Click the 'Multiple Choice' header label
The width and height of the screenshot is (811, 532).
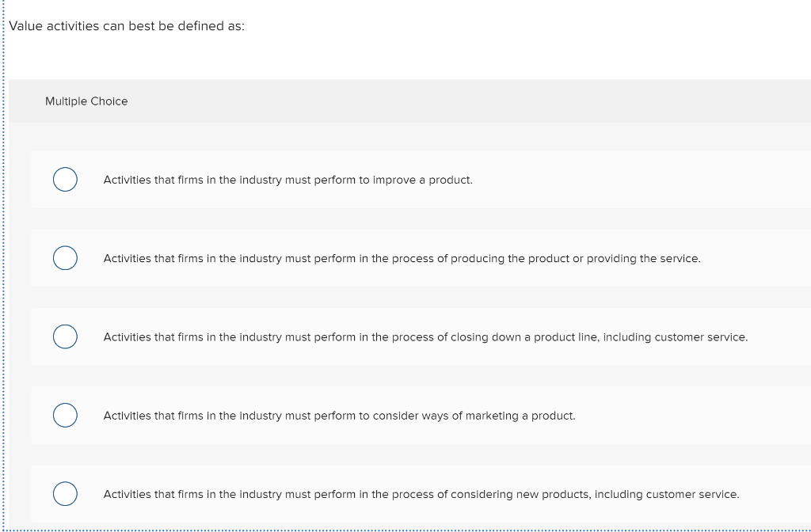86,101
